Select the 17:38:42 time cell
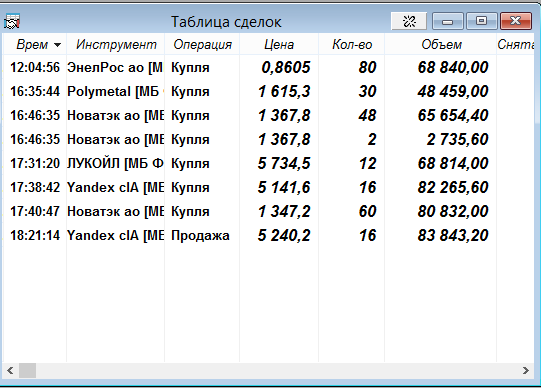The height and width of the screenshot is (388, 541). (35, 187)
